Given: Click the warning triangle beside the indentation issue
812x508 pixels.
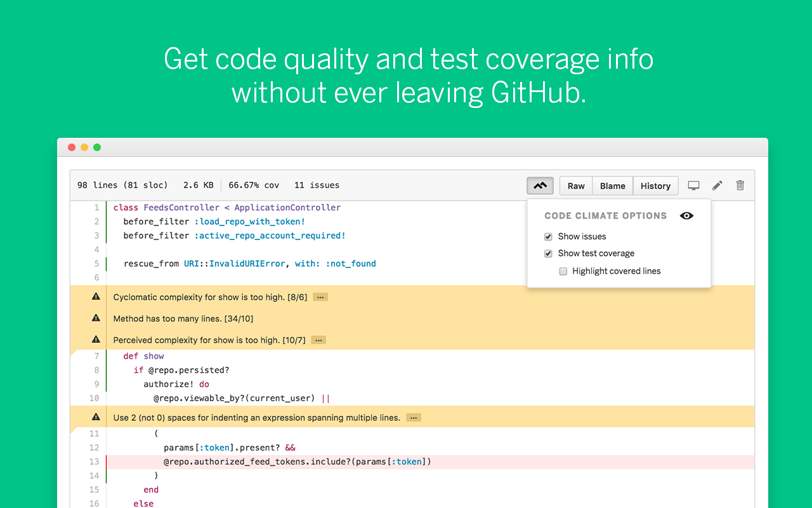Looking at the screenshot, I should pos(95,417).
